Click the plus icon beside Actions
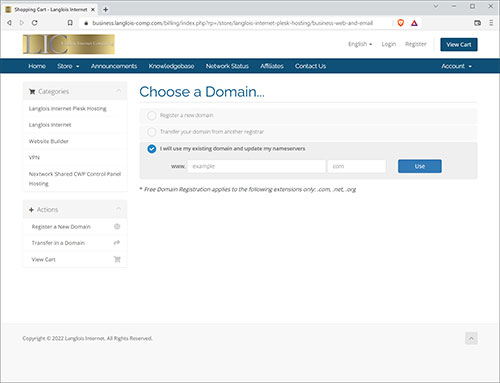500x383 pixels. click(31, 210)
